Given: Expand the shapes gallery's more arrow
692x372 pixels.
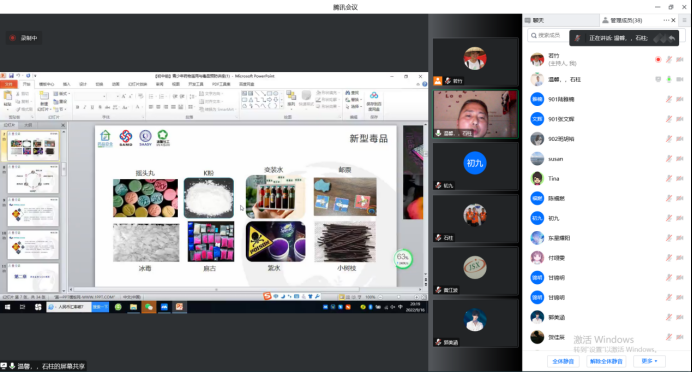Looking at the screenshot, I should click(282, 106).
